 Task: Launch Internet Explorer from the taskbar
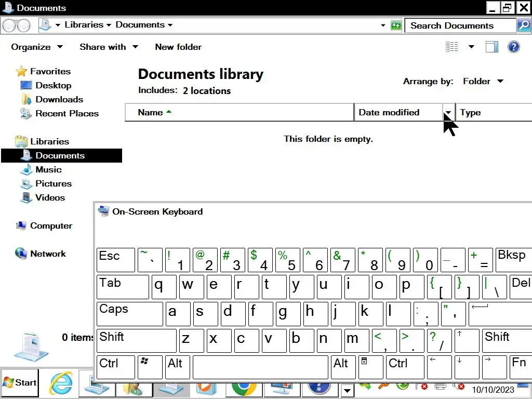[61, 383]
